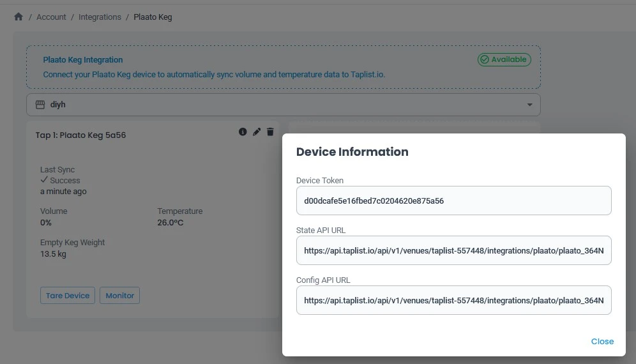This screenshot has height=364, width=636.
Task: Select the Plaato Keg breadcrumb item
Action: tap(153, 17)
